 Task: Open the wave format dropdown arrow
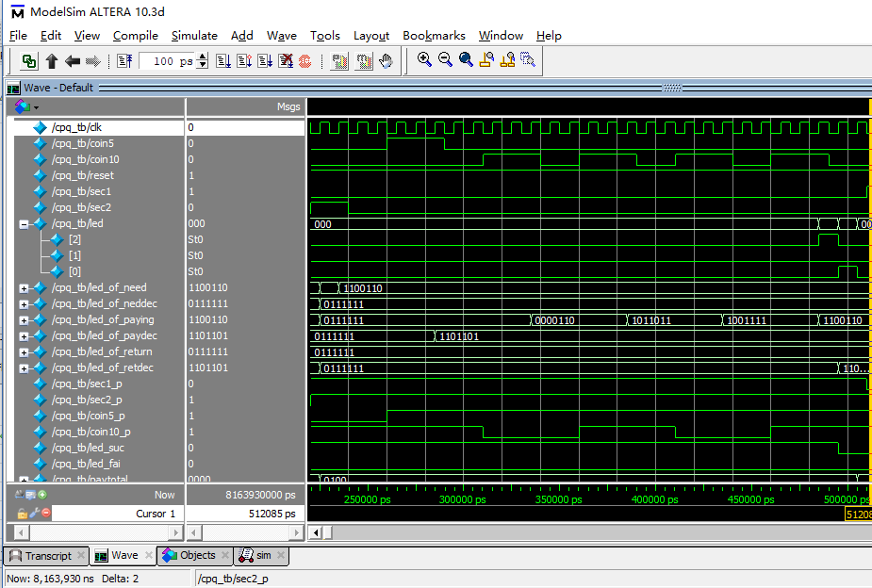[x=37, y=107]
